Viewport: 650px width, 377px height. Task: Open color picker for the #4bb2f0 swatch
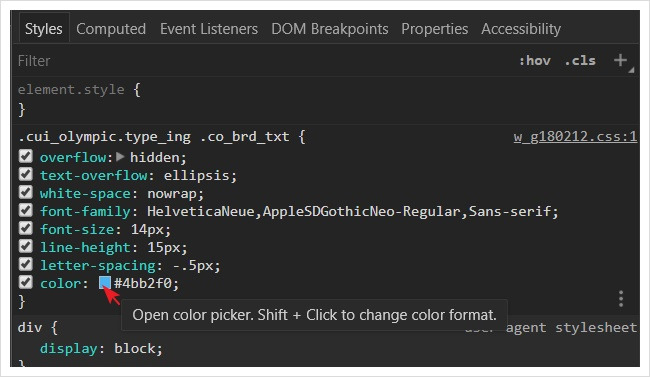pyautogui.click(x=105, y=283)
